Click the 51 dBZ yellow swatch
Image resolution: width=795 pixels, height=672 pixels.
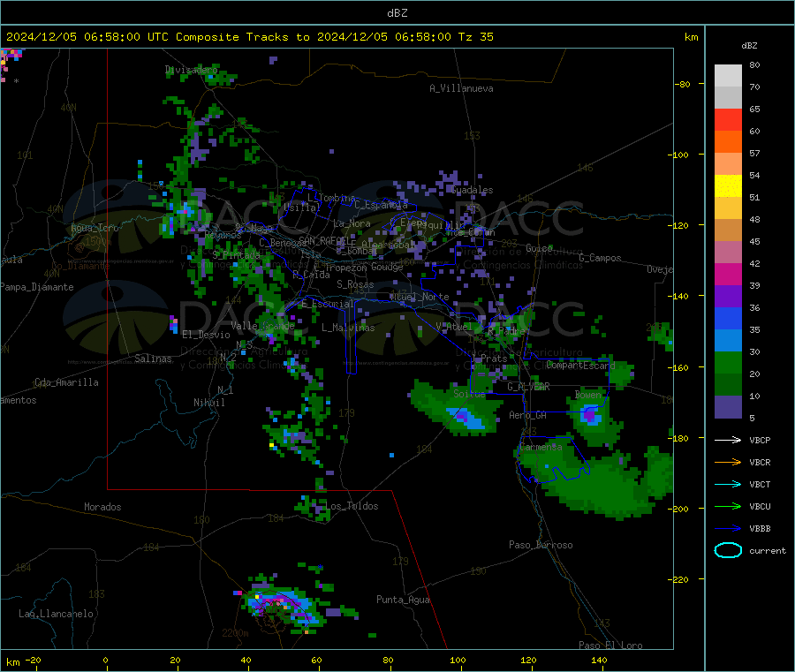pos(728,186)
